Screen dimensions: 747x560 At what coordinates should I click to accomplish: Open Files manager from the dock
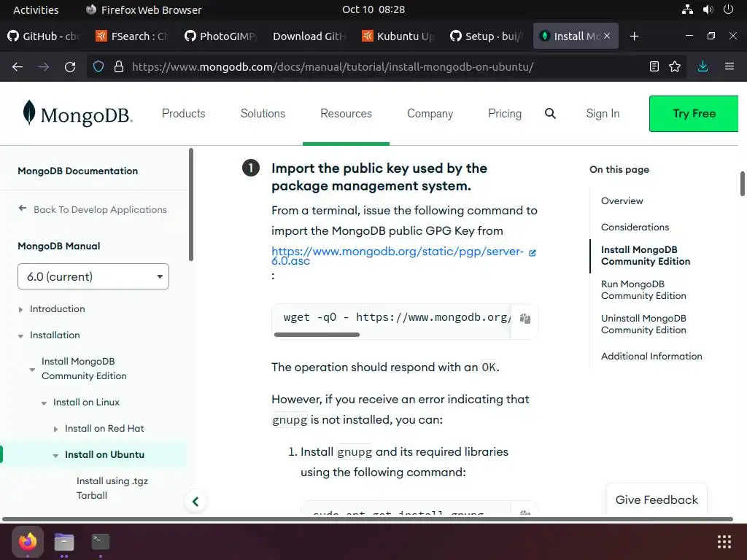pyautogui.click(x=64, y=542)
